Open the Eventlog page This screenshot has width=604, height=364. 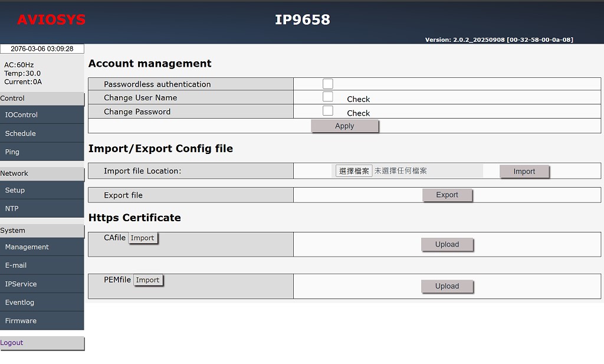[x=42, y=302]
